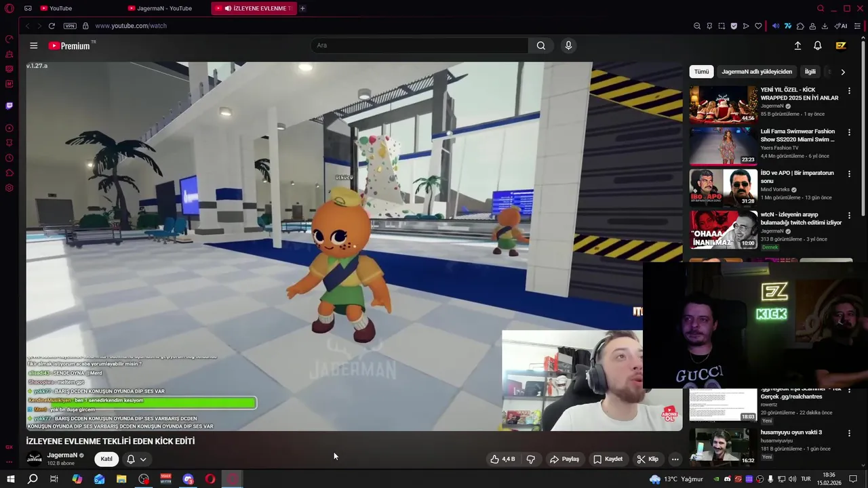This screenshot has height=488, width=868.
Task: Click the JagermaN channel name below video
Action: pos(62,455)
